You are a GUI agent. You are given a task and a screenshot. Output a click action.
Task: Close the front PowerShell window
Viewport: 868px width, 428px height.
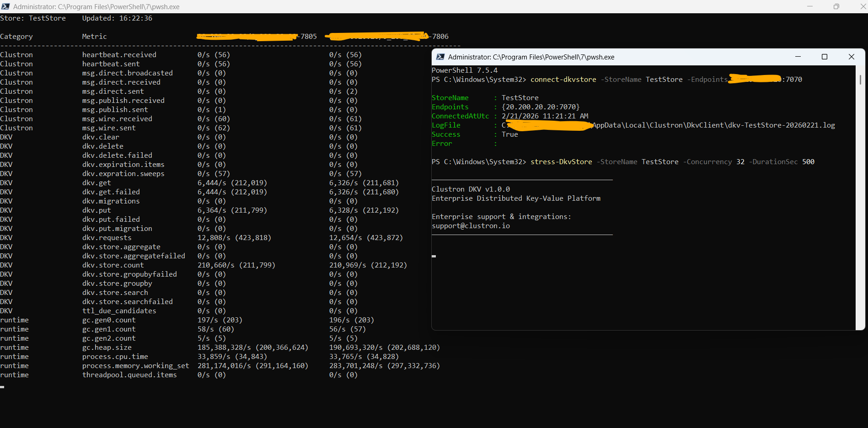coord(852,57)
